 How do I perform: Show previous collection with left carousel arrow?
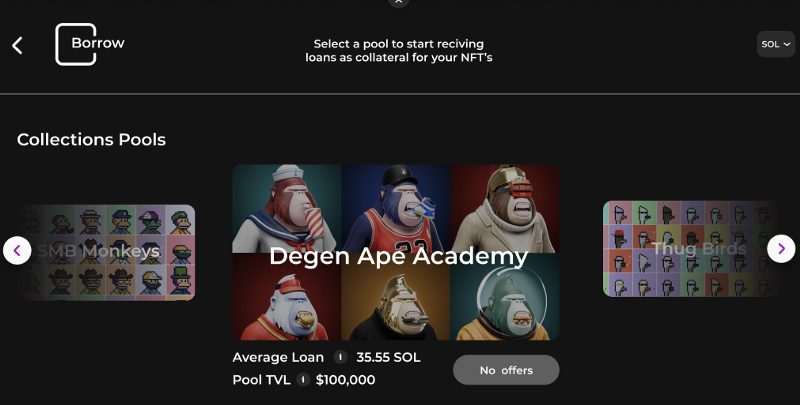[x=17, y=250]
